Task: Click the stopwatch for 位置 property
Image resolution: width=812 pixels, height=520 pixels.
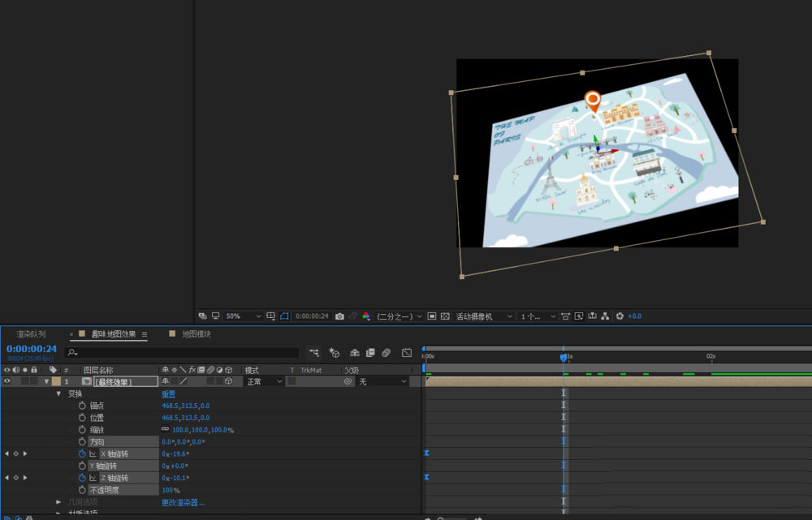Action: (82, 418)
